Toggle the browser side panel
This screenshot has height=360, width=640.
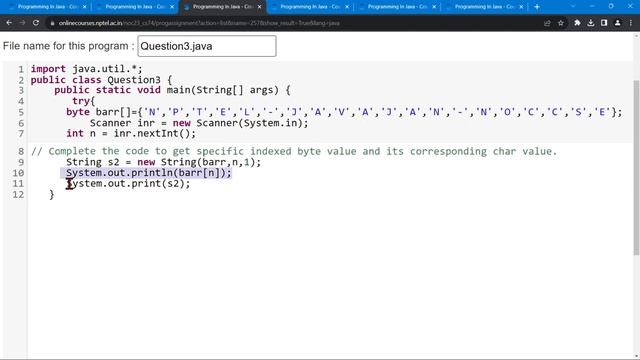[x=604, y=23]
